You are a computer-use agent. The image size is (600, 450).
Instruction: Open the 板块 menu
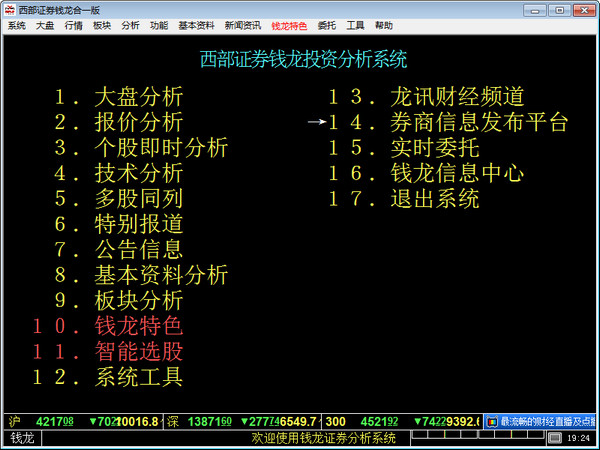(x=102, y=26)
